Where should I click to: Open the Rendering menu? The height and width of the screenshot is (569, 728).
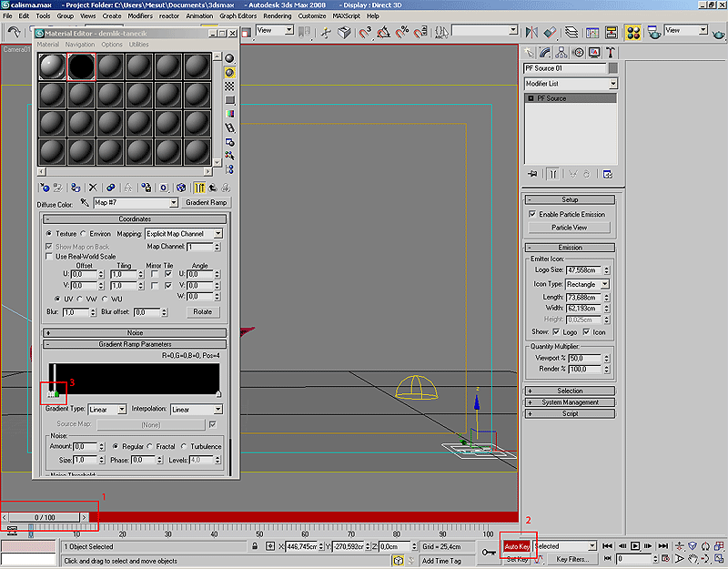[278, 16]
